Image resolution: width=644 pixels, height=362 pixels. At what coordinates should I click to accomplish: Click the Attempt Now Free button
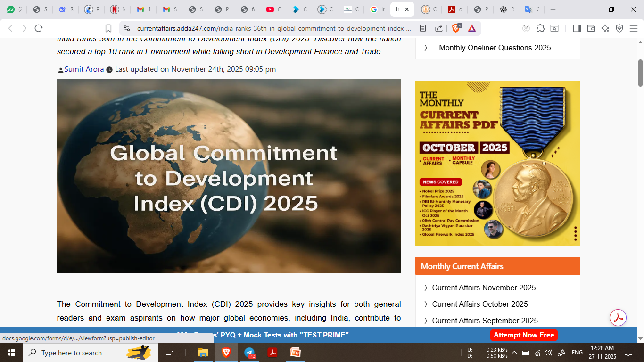[x=524, y=335]
